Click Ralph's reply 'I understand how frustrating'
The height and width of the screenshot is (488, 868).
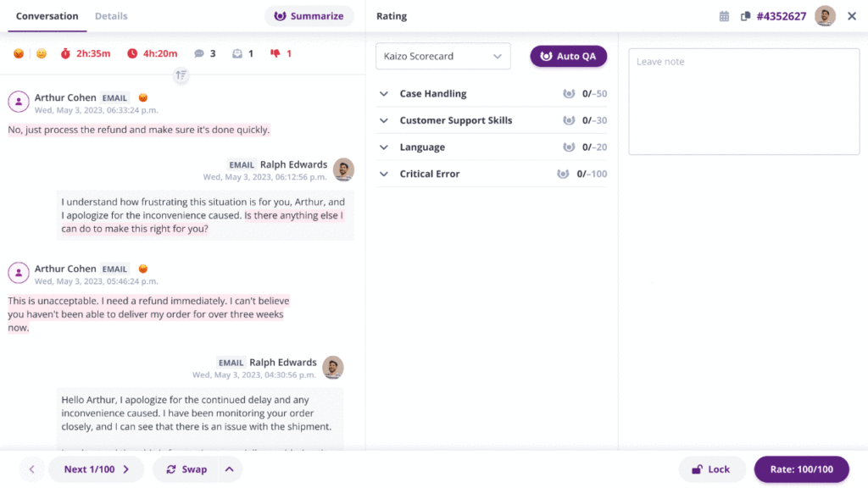(205, 215)
